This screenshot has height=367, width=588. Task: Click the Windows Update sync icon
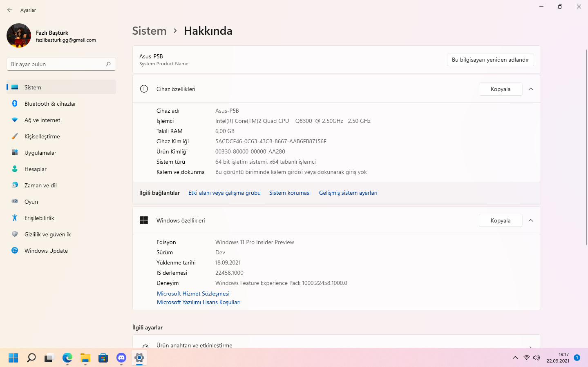15,251
